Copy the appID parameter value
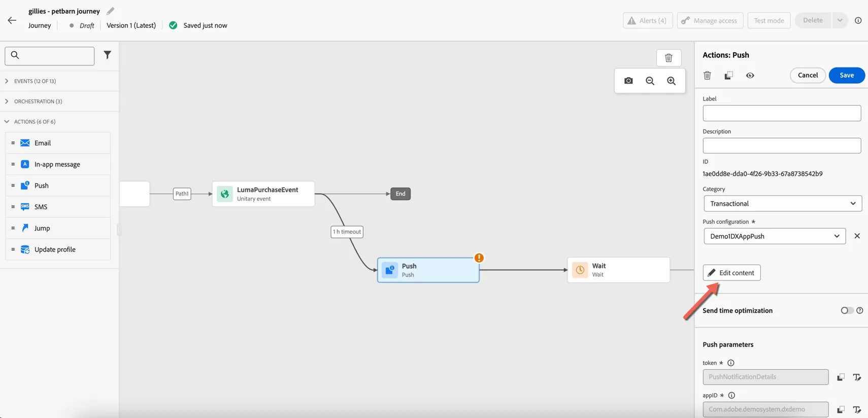 tap(841, 409)
